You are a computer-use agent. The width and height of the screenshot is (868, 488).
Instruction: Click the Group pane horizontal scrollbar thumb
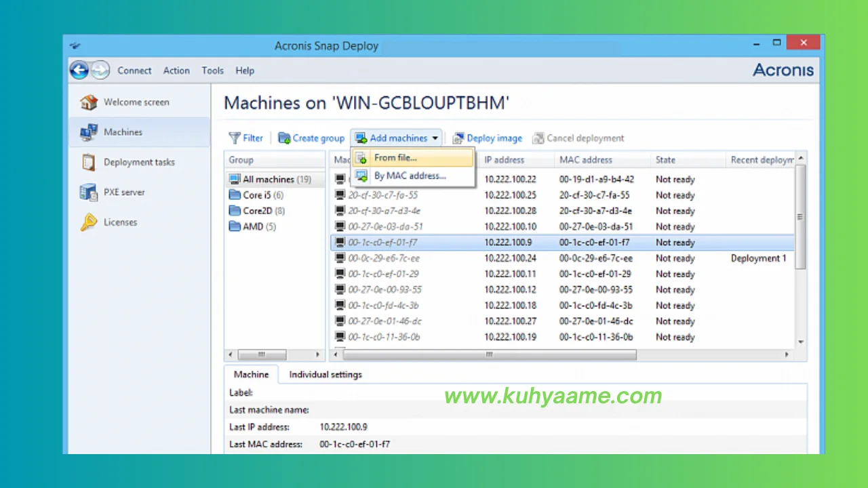261,354
